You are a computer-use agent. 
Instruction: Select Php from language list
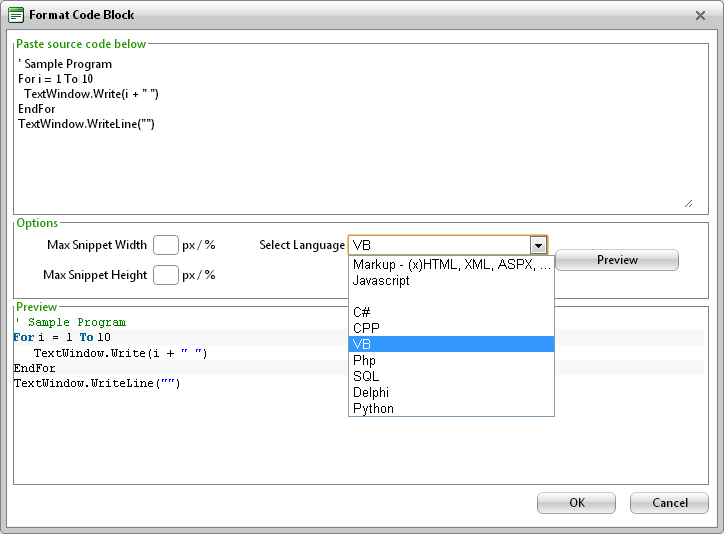point(451,360)
